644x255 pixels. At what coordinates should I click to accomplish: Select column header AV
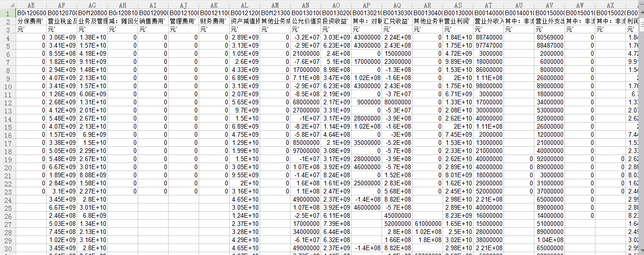click(550, 5)
